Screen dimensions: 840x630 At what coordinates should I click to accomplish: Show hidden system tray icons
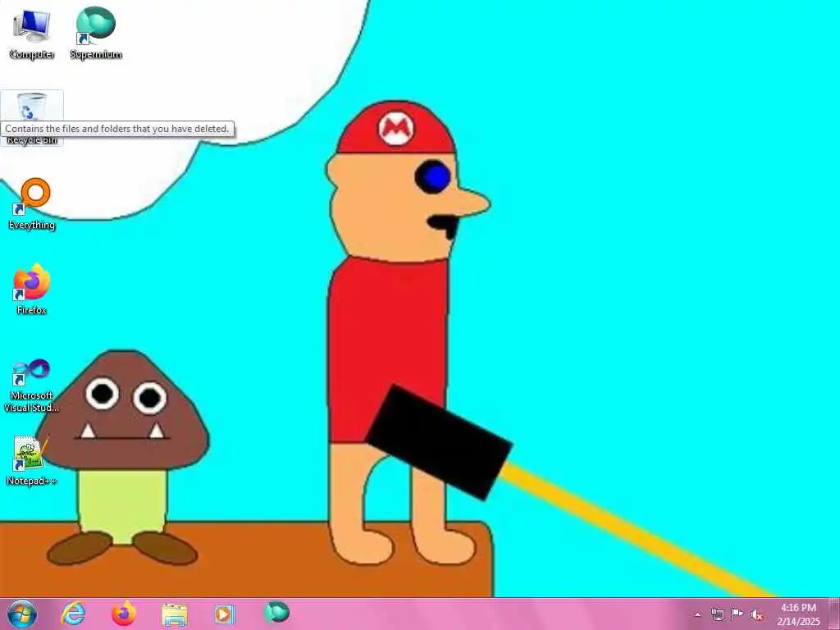click(697, 615)
